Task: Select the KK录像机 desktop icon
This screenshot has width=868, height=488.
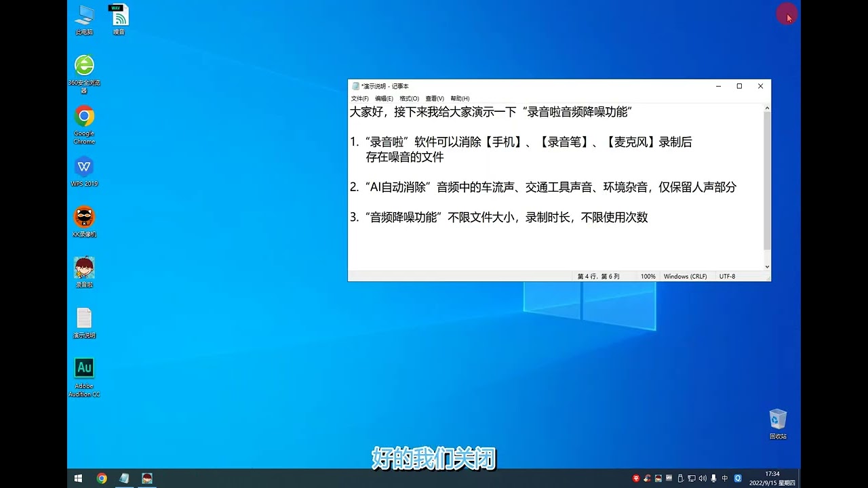Action: click(x=84, y=222)
